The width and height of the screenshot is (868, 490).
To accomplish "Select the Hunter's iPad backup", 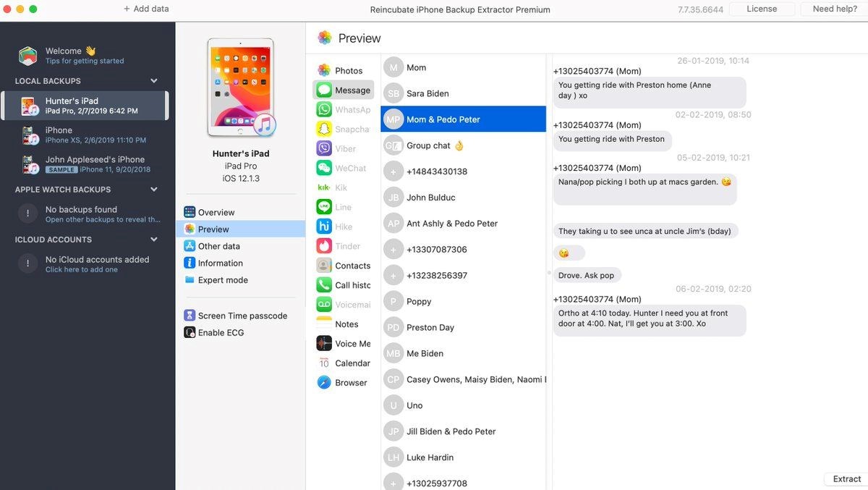I will coord(85,106).
